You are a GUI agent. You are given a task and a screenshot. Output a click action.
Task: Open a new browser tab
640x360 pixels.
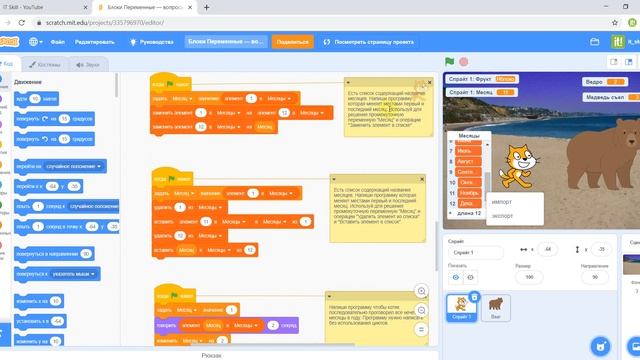[207, 7]
